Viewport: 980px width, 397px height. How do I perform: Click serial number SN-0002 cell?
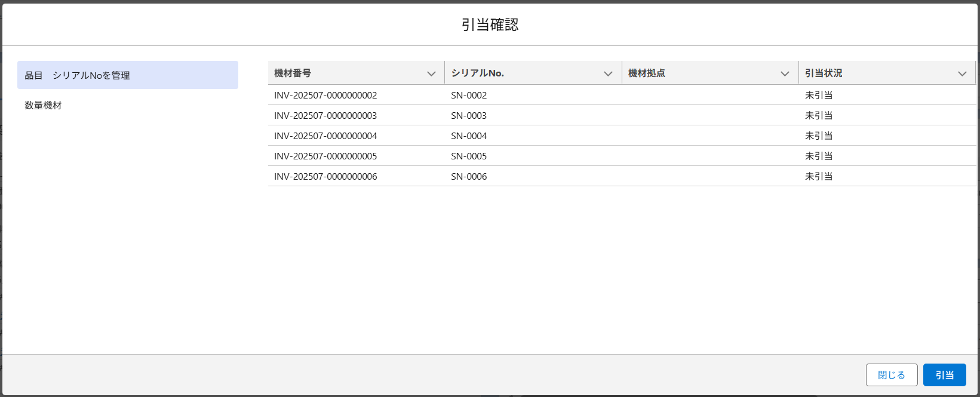pyautogui.click(x=469, y=95)
